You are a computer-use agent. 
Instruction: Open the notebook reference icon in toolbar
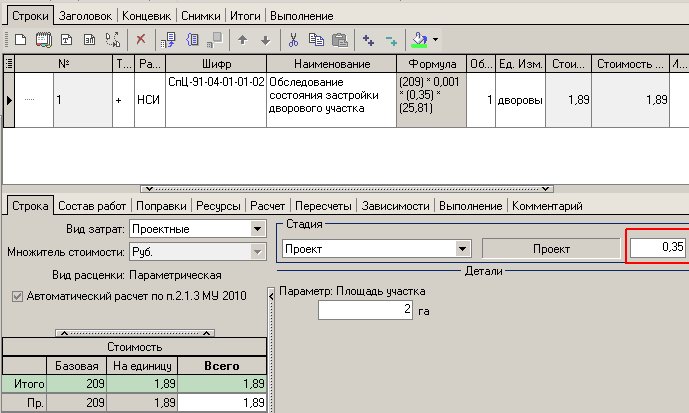tap(44, 40)
